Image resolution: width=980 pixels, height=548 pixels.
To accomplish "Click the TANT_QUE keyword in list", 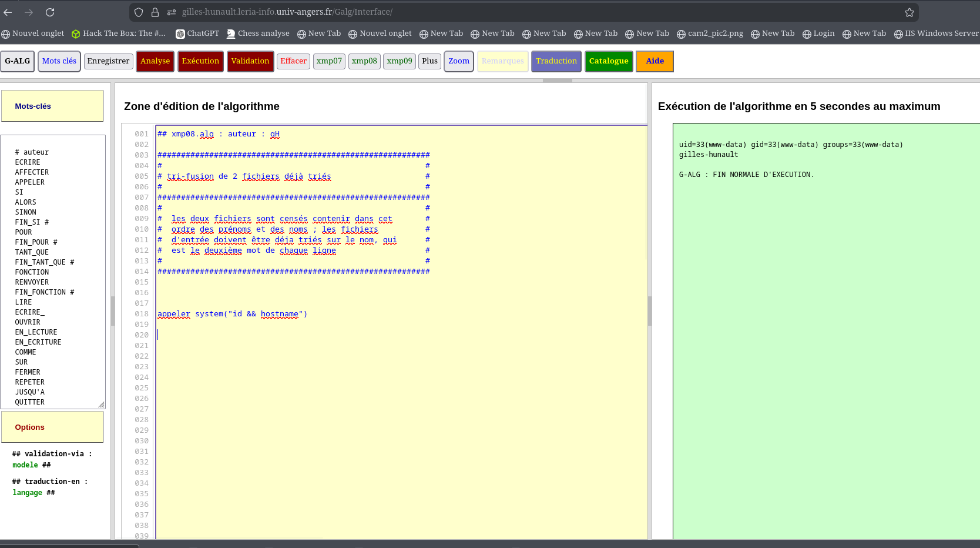I will (x=32, y=252).
